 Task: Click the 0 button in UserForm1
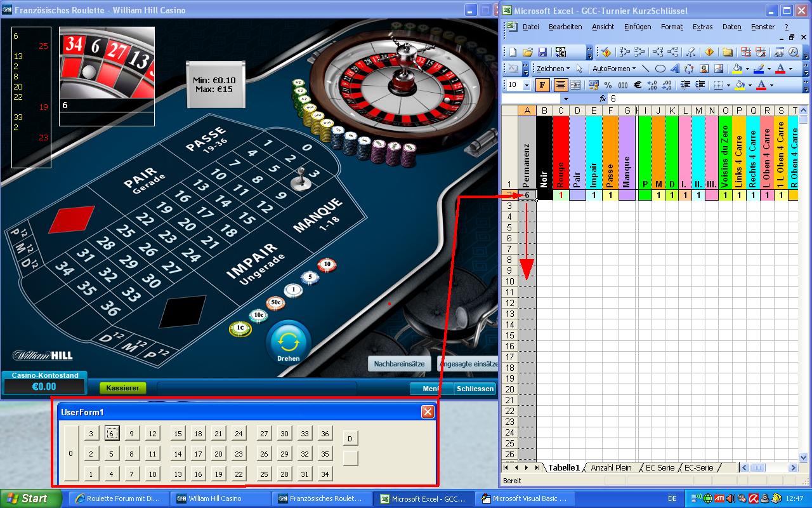71,453
